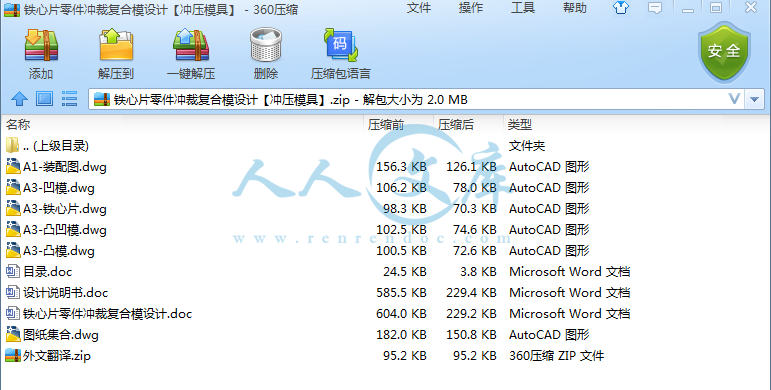Click the 604.0 KB size value
The width and height of the screenshot is (771, 390).
tap(401, 314)
